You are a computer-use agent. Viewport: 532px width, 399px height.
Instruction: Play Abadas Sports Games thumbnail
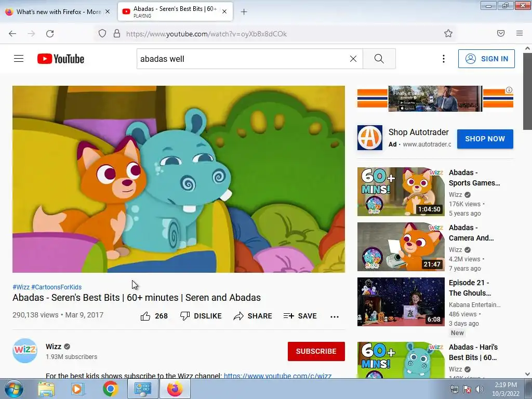point(401,191)
